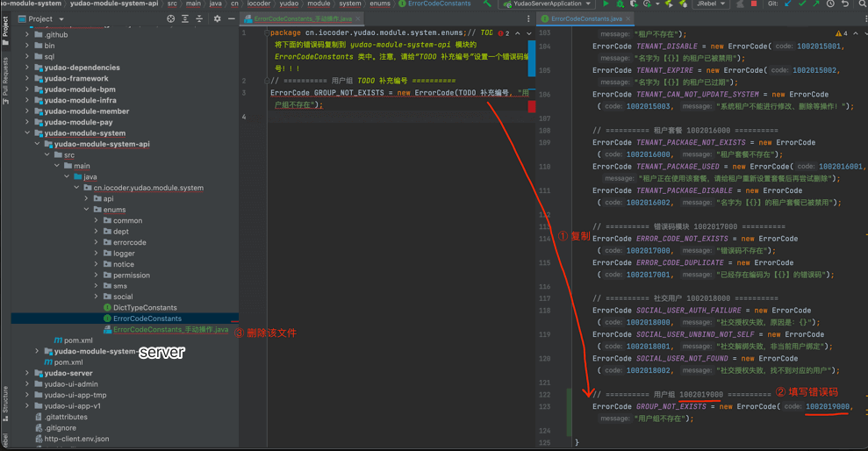
Task: Open the JRebel dropdown
Action: (709, 4)
